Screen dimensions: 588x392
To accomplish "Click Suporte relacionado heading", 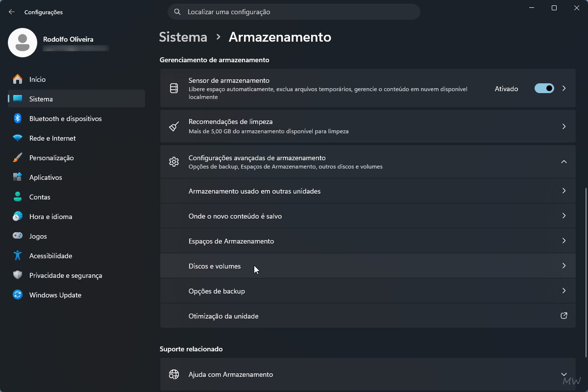I will [191, 349].
